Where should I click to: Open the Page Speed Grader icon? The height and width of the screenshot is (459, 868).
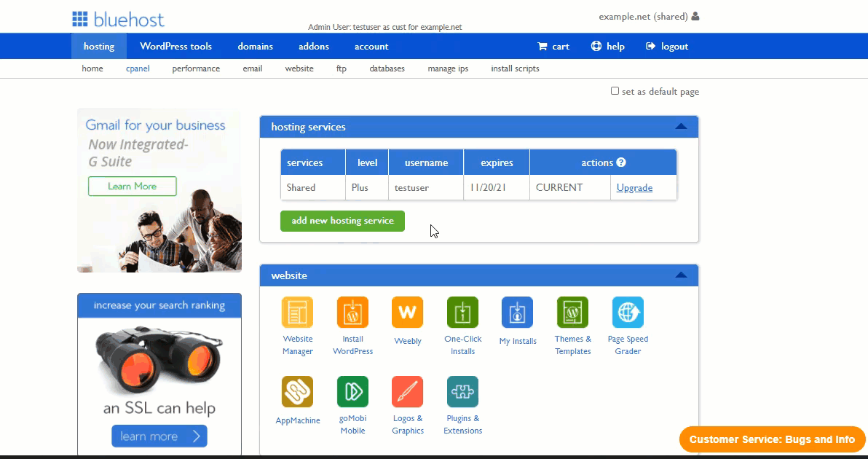(628, 313)
